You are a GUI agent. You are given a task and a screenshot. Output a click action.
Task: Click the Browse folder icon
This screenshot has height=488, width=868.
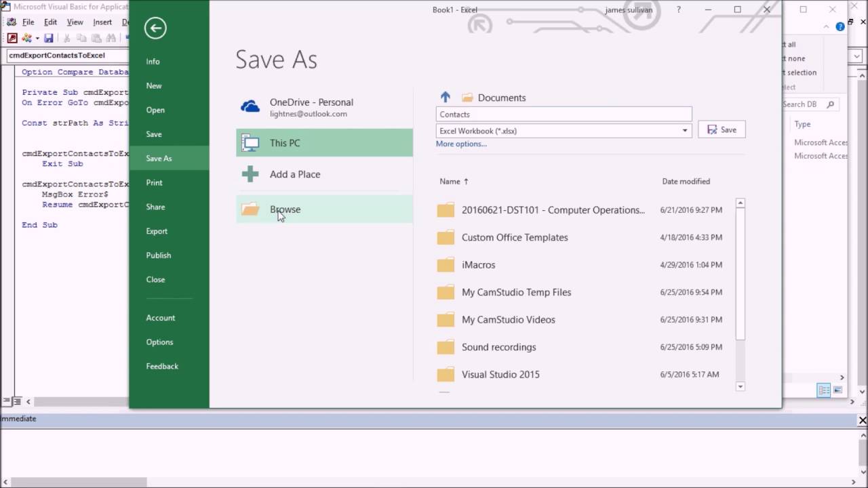point(250,209)
